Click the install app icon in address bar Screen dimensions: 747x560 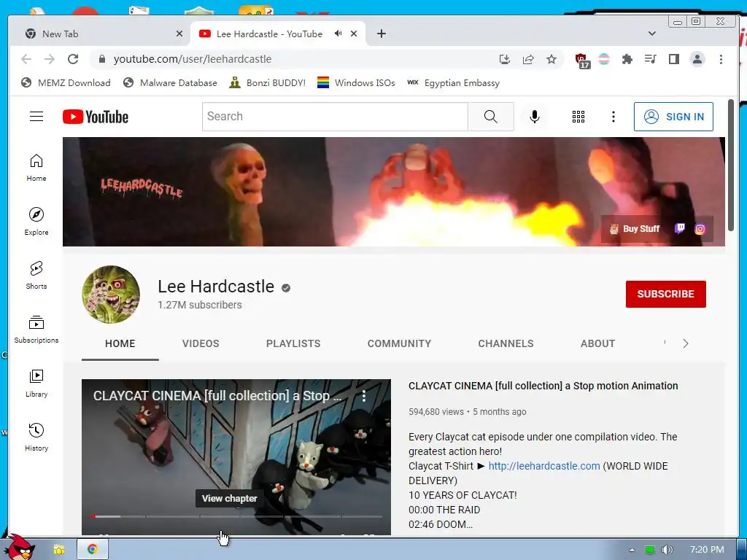(505, 59)
